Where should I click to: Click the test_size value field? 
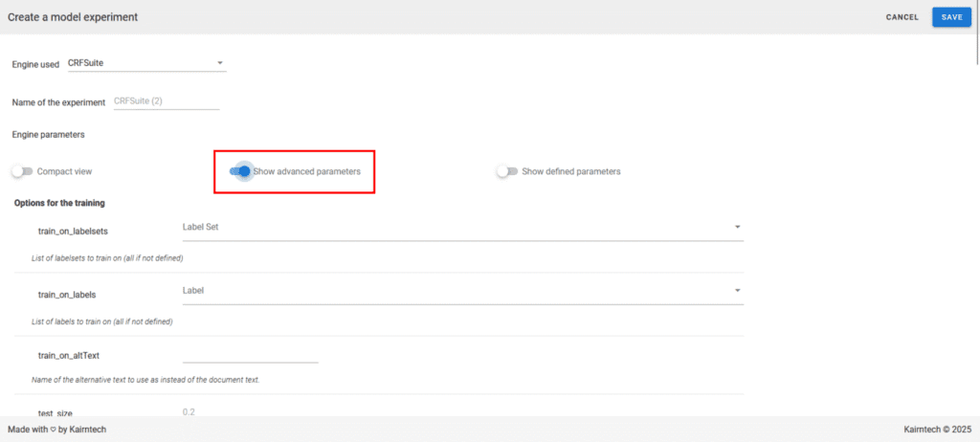coord(249,412)
